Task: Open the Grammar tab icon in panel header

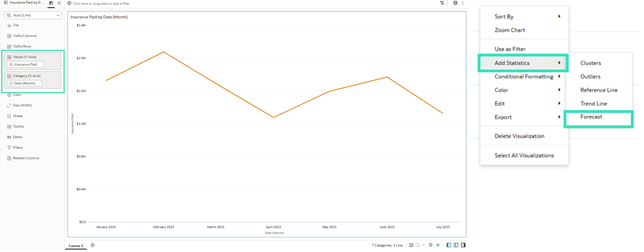Action: pyautogui.click(x=51, y=3)
